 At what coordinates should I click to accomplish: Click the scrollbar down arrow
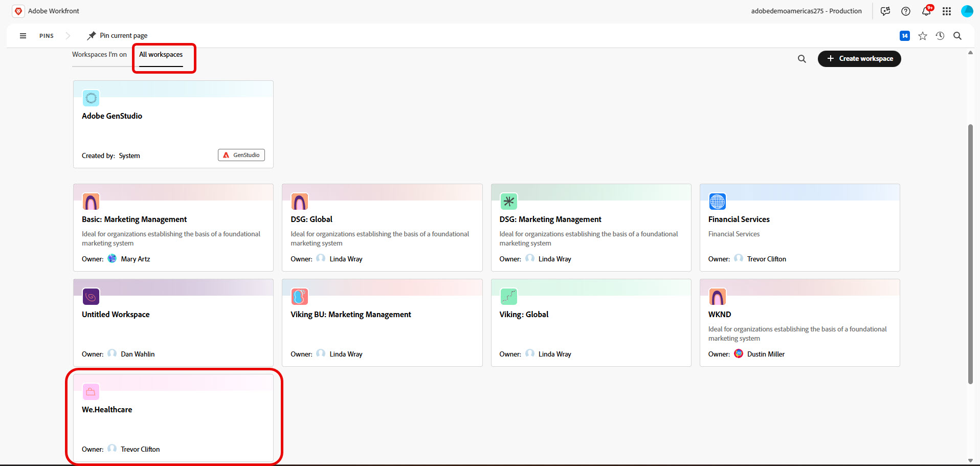pos(970,460)
